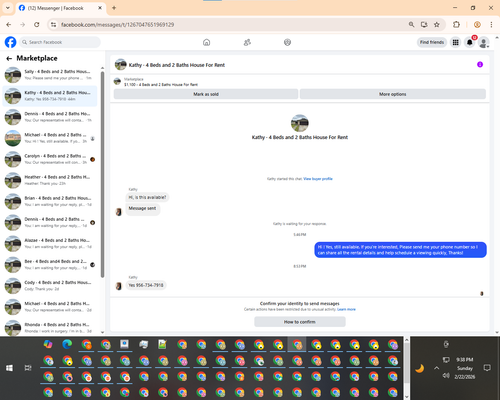Follow the View buyer profile link
This screenshot has width=500, height=400.
[x=318, y=179]
